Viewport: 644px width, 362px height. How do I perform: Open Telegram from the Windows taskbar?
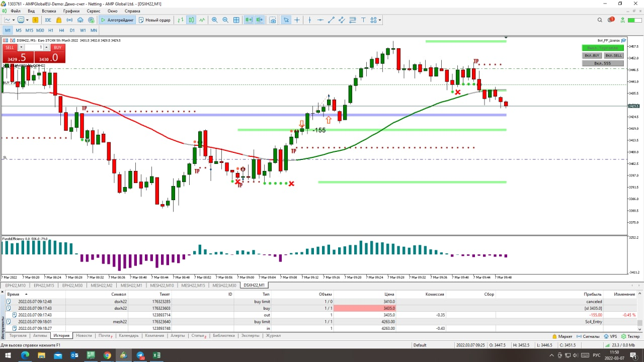[x=140, y=355]
